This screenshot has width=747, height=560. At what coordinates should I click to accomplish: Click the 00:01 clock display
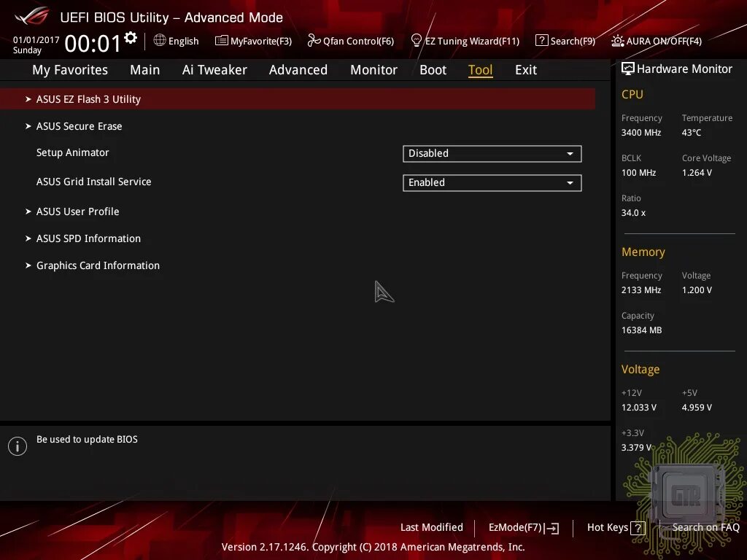(93, 43)
